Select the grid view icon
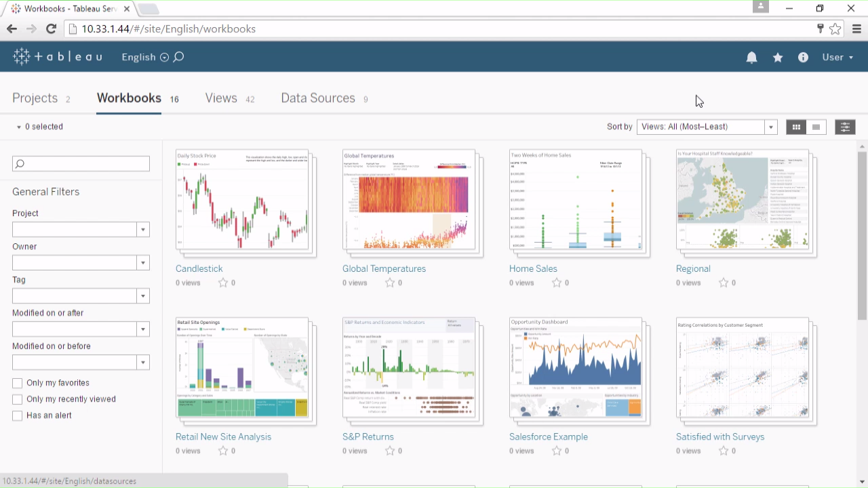868x488 pixels. click(796, 127)
